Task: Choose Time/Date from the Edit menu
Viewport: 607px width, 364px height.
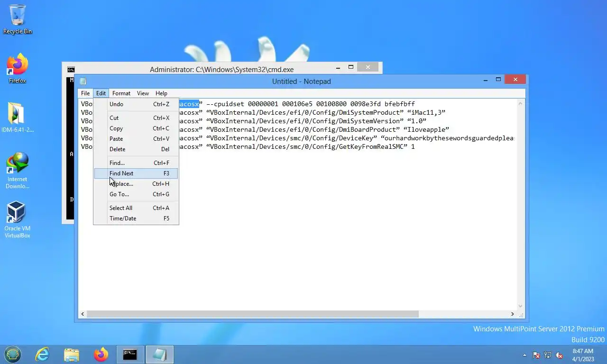Action: click(136, 218)
